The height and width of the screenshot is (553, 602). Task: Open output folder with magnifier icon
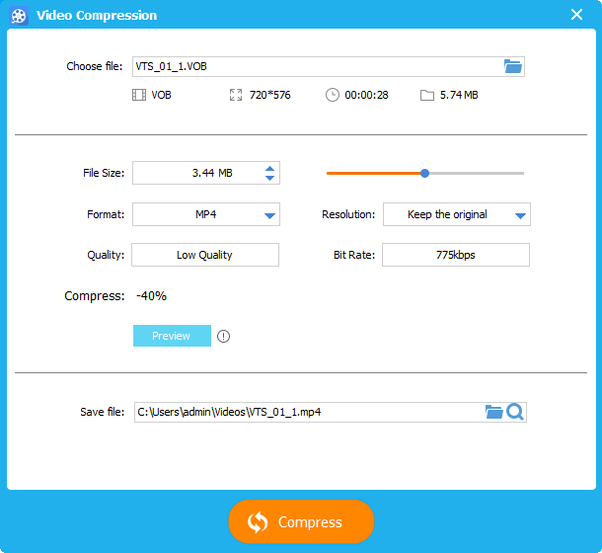[x=515, y=412]
